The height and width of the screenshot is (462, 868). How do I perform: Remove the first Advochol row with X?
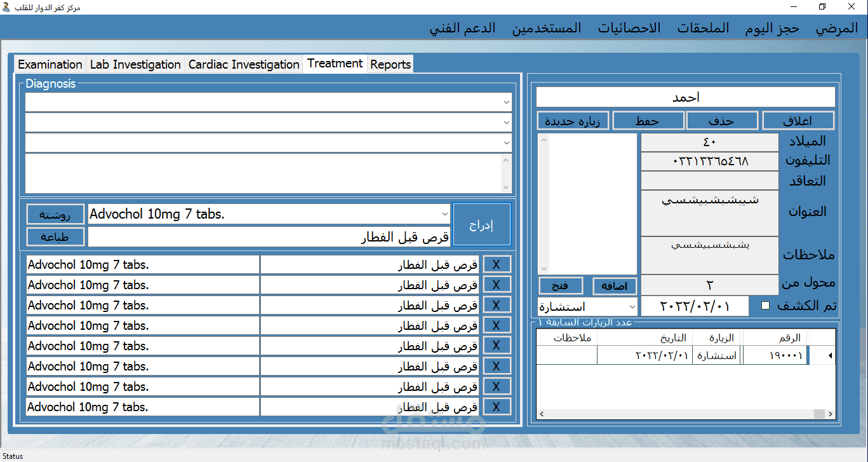497,264
